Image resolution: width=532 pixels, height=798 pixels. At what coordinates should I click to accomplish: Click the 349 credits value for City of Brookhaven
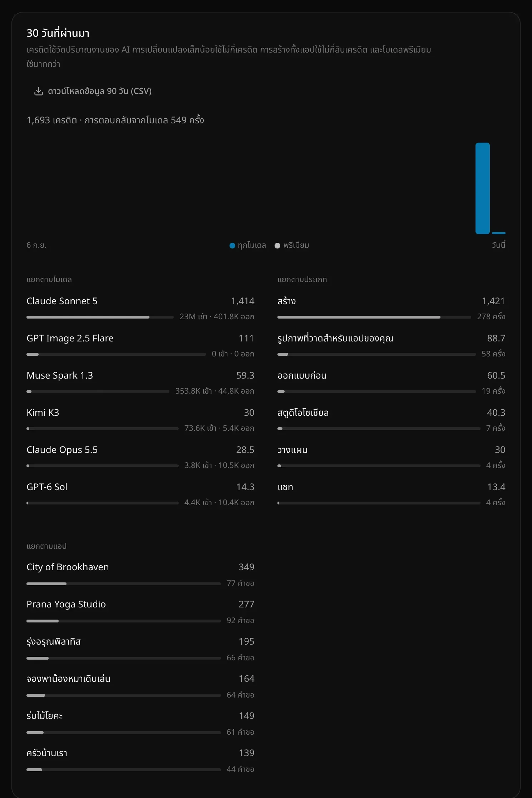click(x=246, y=567)
